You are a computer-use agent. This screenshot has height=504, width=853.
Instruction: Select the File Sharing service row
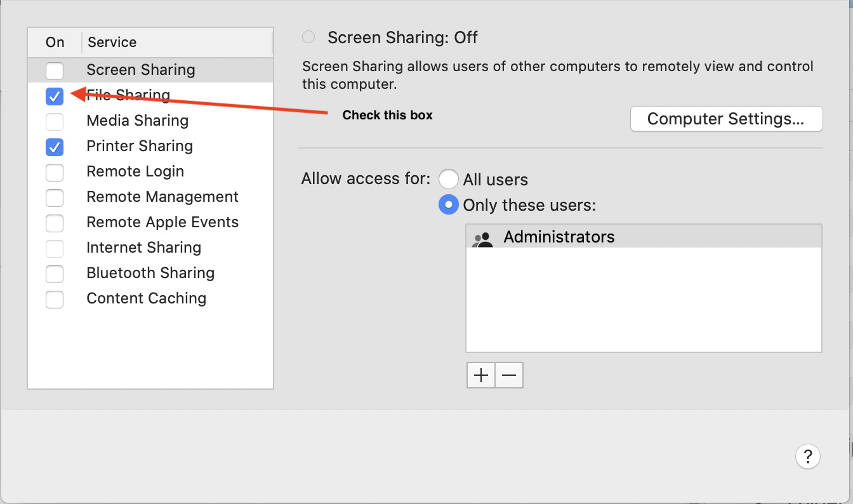coord(150,95)
